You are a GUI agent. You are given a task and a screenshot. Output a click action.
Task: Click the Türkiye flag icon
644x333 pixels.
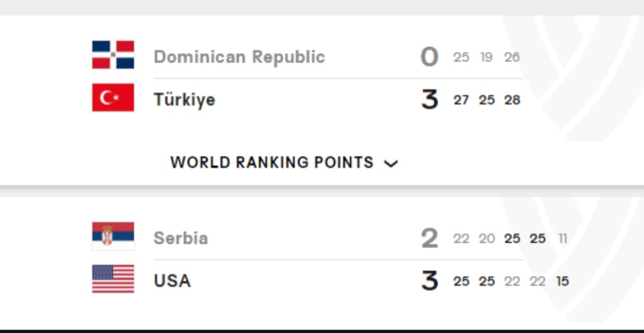113,97
